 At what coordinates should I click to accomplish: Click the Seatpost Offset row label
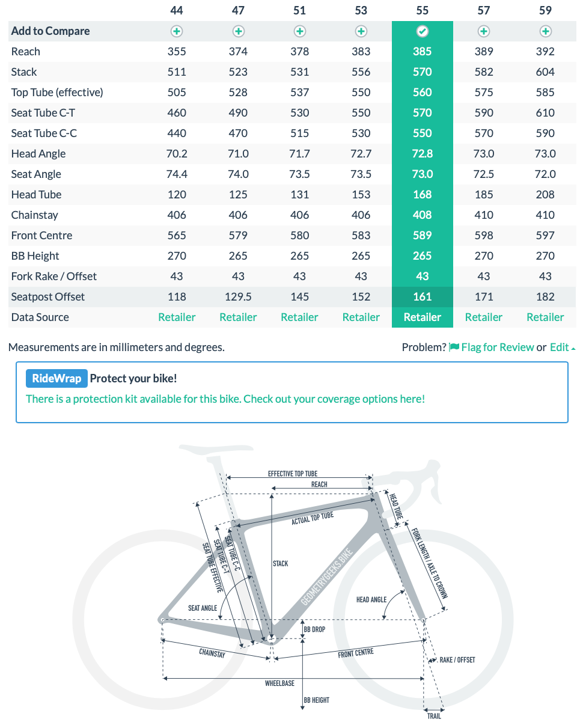[48, 296]
